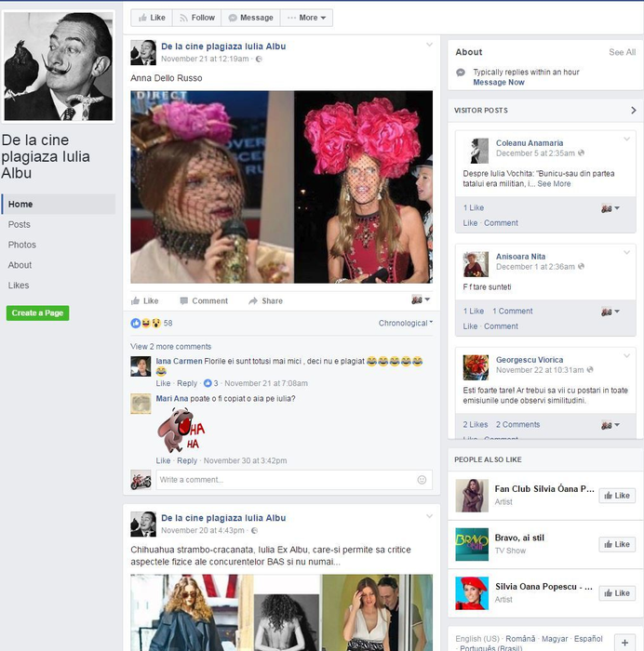The height and width of the screenshot is (651, 644).
Task: Open Anisoara Nita's profile
Action: [520, 257]
